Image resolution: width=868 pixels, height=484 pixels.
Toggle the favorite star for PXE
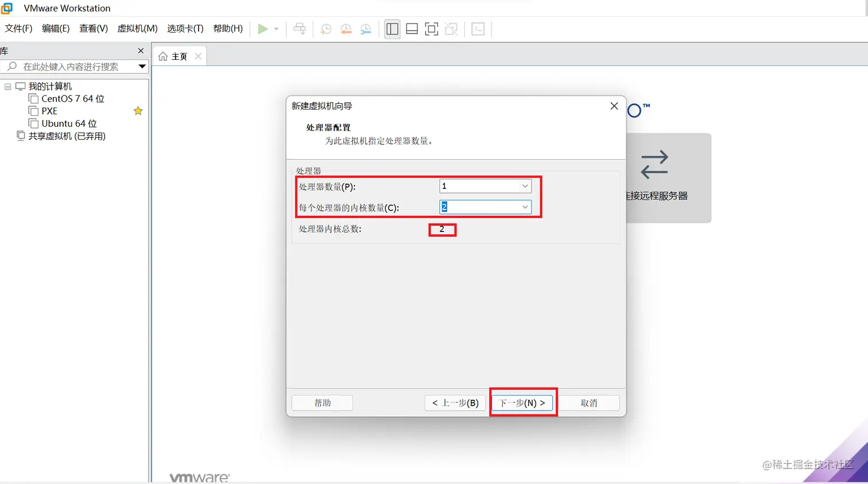click(x=138, y=111)
